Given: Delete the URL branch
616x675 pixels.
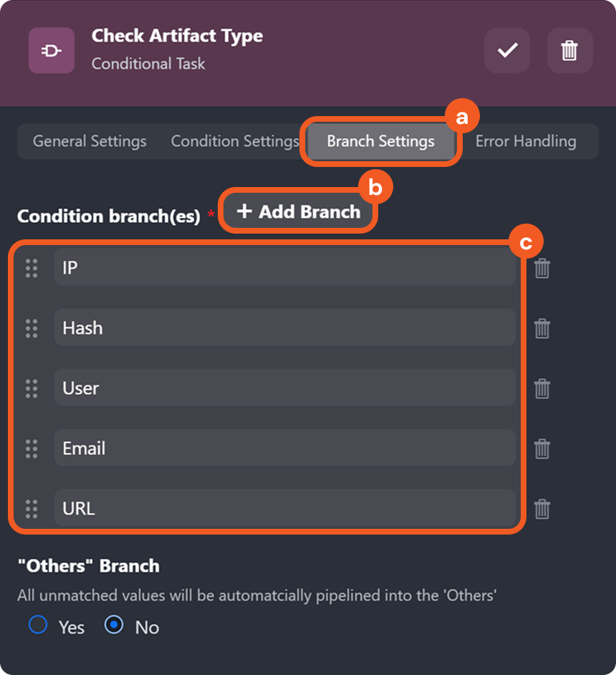Looking at the screenshot, I should coord(542,509).
